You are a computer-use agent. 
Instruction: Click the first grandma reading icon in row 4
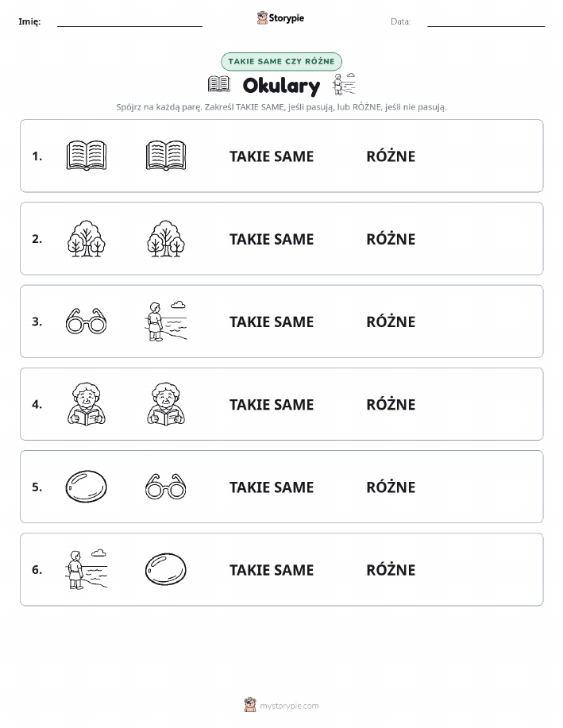pyautogui.click(x=87, y=404)
